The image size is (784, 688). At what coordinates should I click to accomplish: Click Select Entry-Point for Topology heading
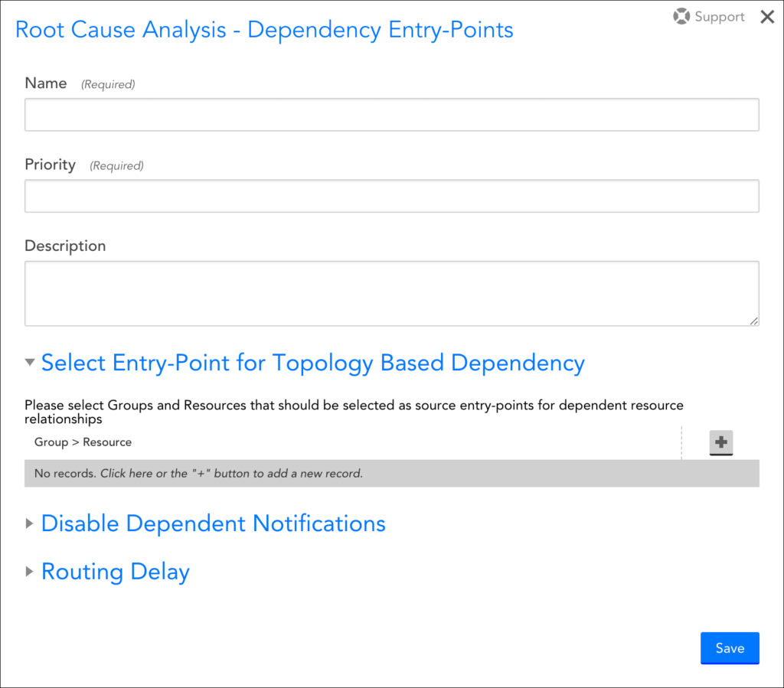(x=312, y=363)
